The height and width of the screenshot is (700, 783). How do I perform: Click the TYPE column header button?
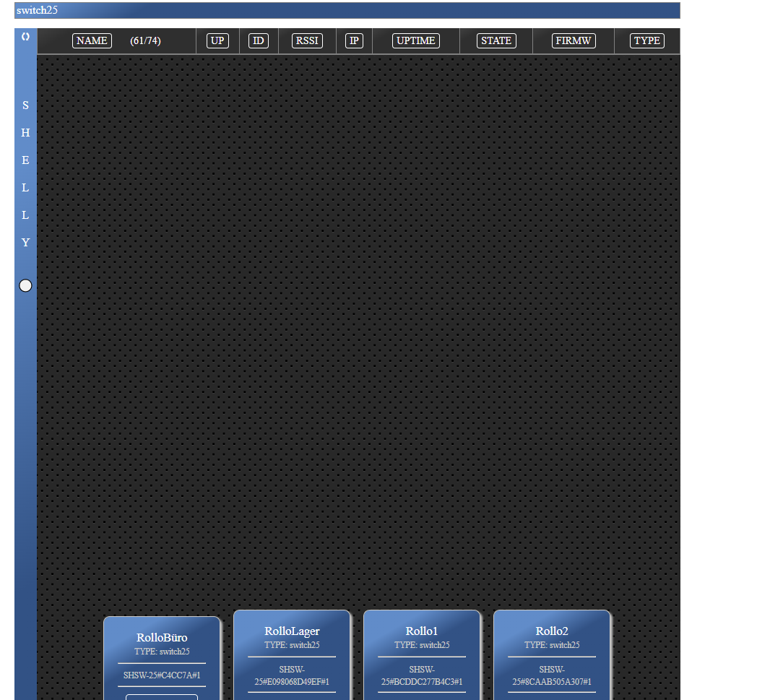pos(646,40)
